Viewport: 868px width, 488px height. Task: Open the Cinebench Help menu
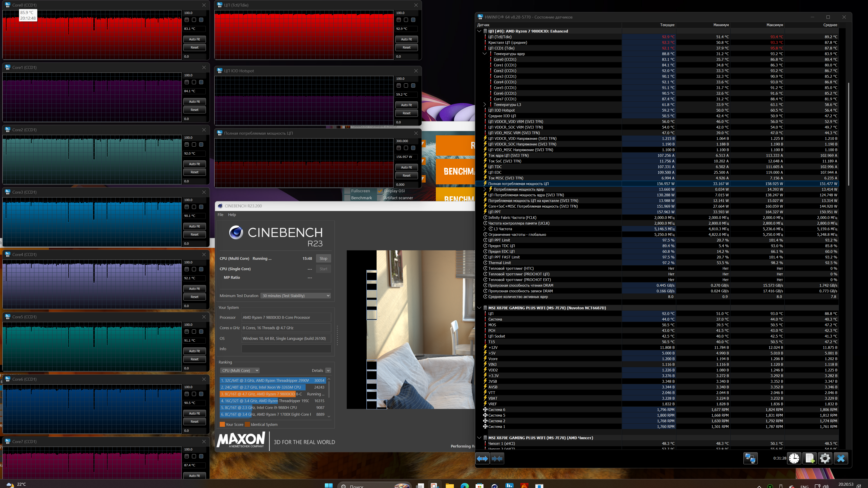[232, 215]
